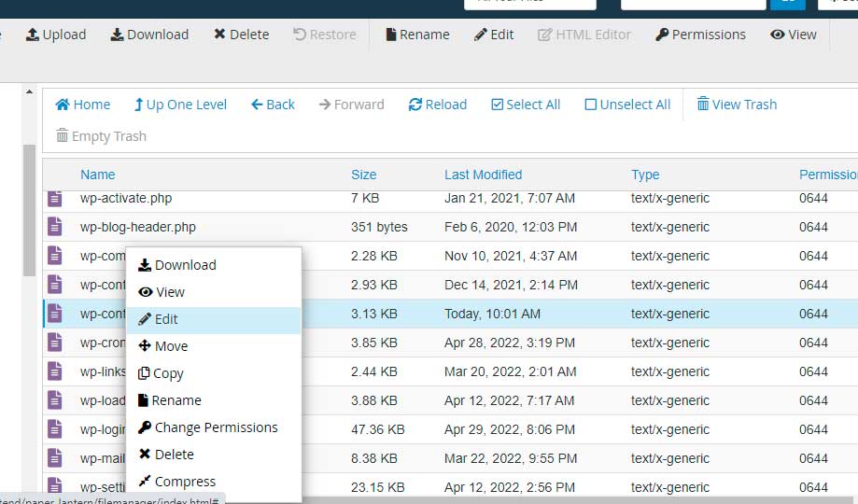Go Forward in file navigation
The height and width of the screenshot is (504, 858).
(351, 105)
